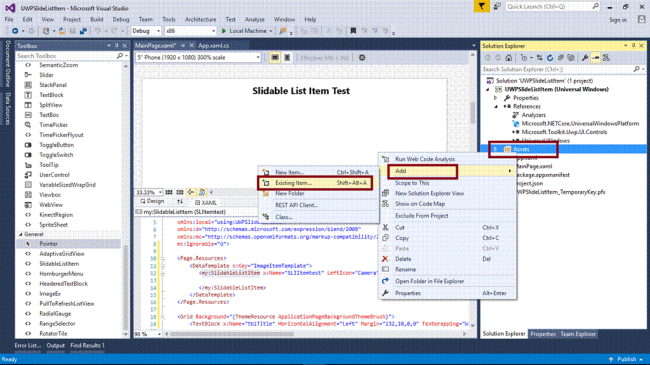650x365 pixels.
Task: Toggle snapping to snaplines in designer
Action: 190,192
